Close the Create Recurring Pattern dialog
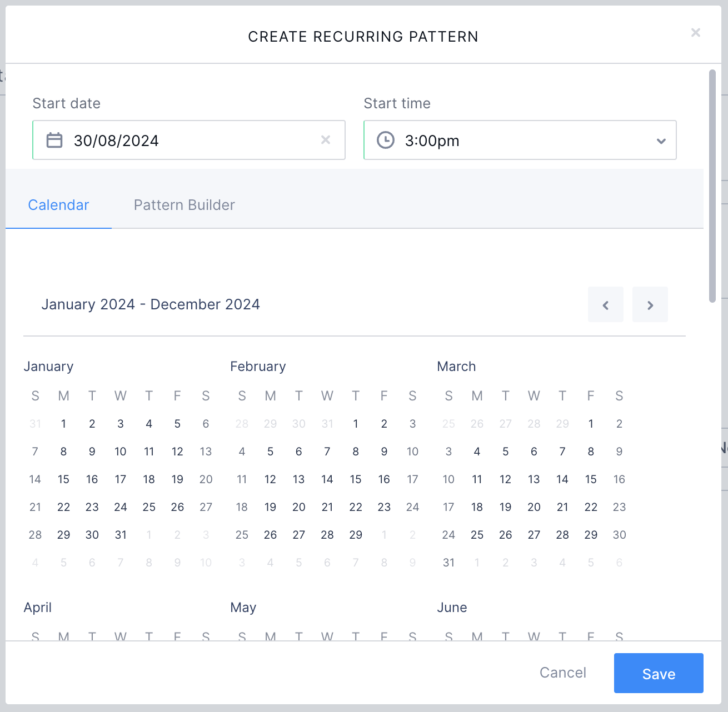 (x=695, y=32)
